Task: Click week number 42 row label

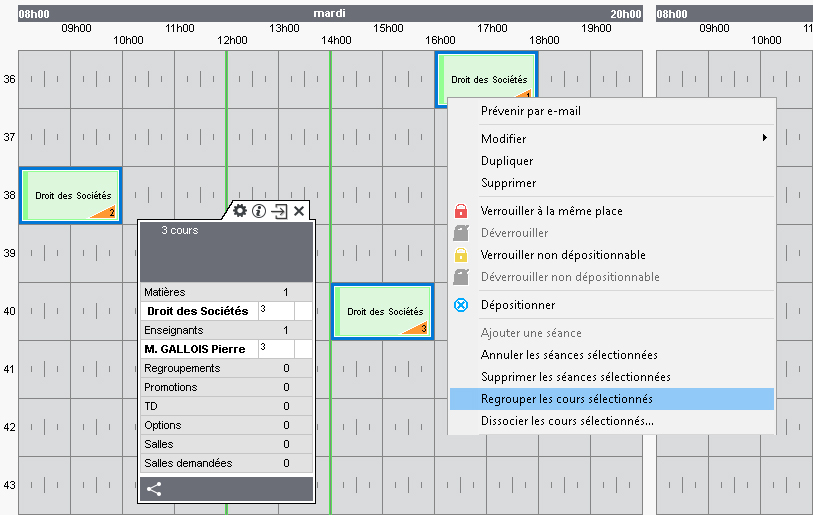Action: pyautogui.click(x=9, y=427)
